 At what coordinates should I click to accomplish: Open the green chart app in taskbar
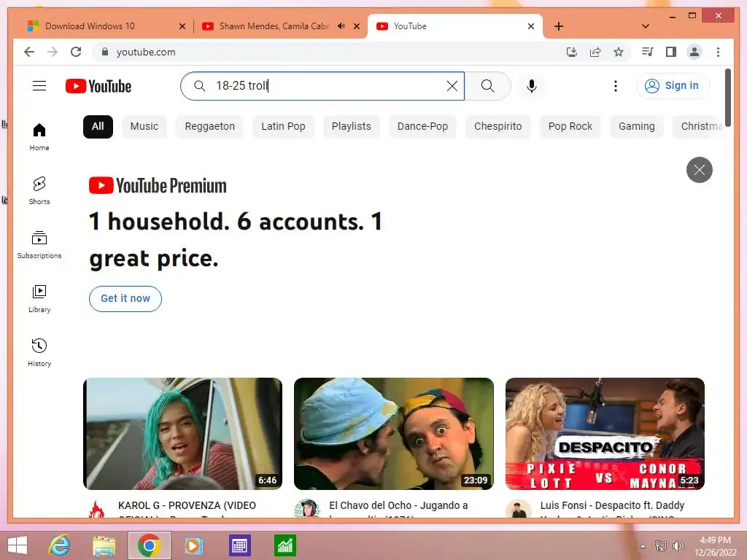285,545
